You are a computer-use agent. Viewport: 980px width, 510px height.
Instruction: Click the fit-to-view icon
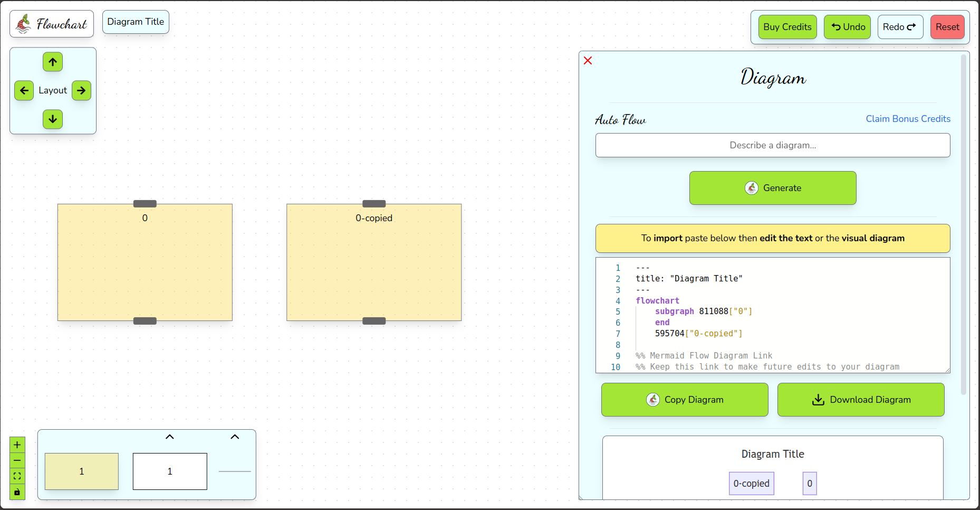[x=17, y=476]
